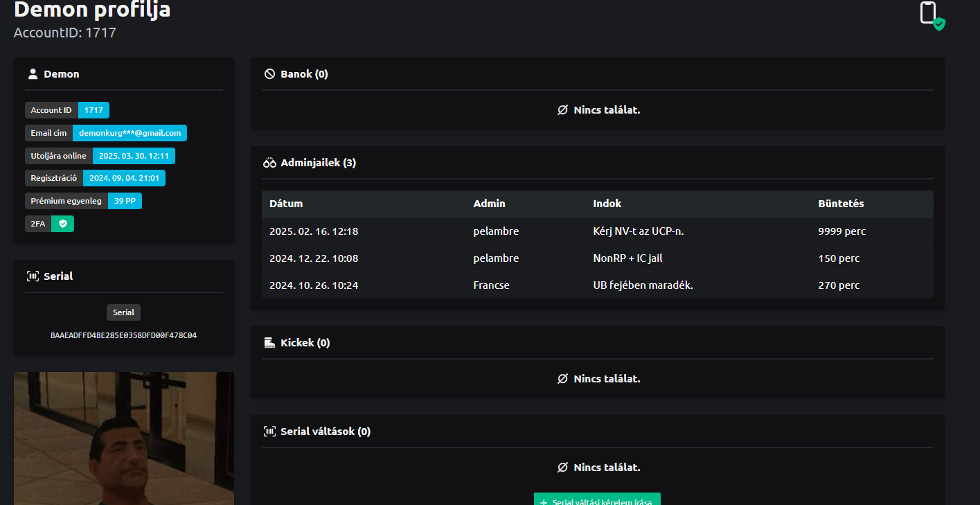Click admin name Francse in the table
The height and width of the screenshot is (505, 980).
click(491, 285)
